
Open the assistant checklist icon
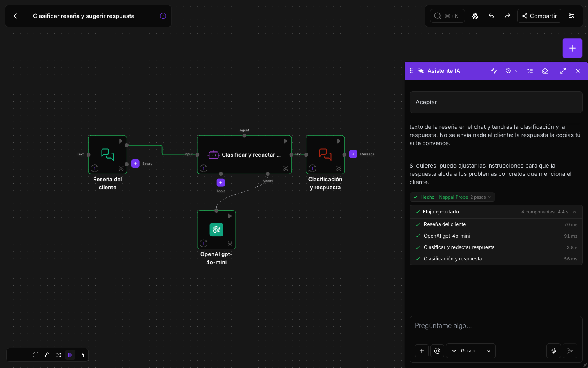pyautogui.click(x=530, y=71)
